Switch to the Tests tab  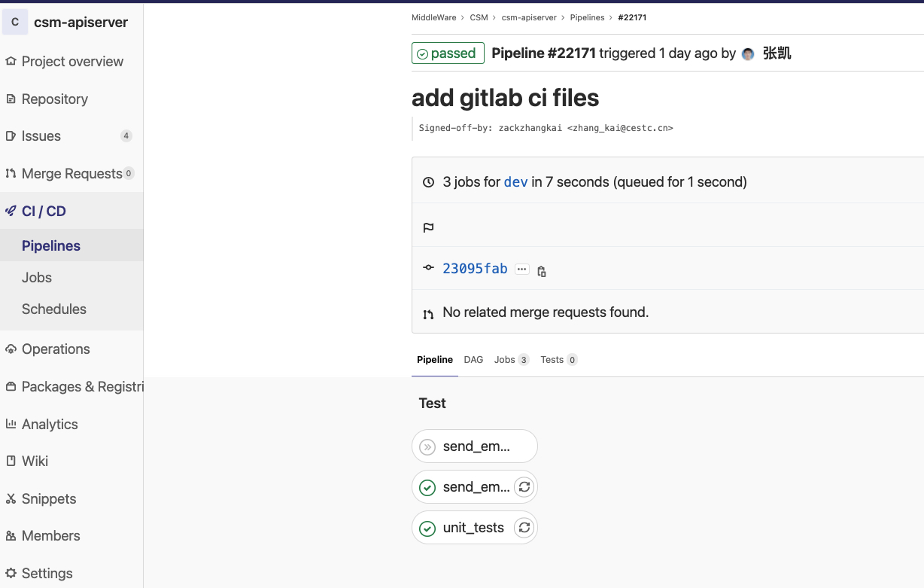558,360
